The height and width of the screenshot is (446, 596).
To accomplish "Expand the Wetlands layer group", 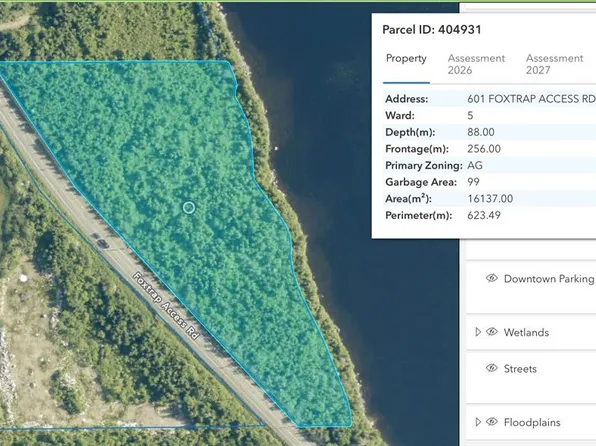I will 478,332.
